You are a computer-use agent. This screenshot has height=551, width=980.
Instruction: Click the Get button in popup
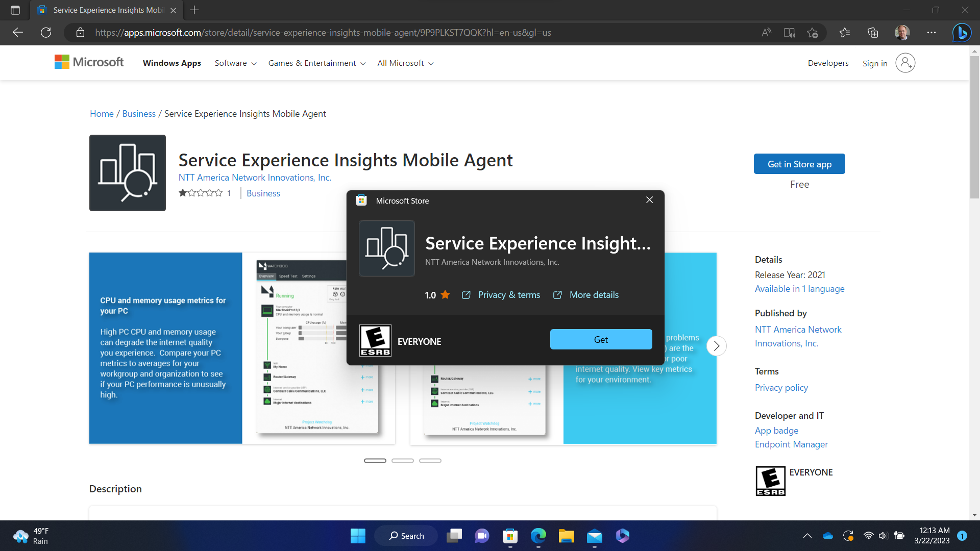pyautogui.click(x=601, y=339)
